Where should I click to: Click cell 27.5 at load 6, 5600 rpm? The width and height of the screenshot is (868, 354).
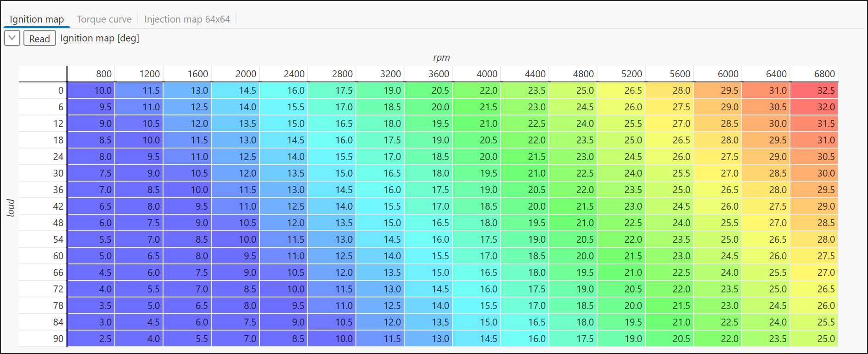click(x=670, y=107)
